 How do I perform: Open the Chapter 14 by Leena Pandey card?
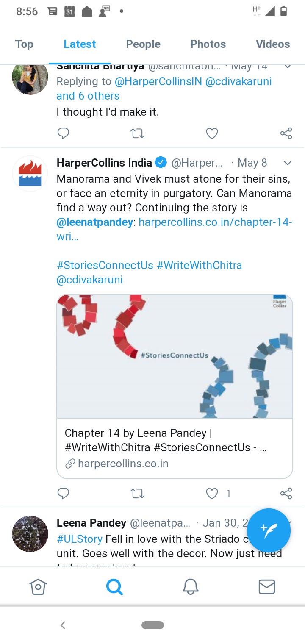coord(175,448)
